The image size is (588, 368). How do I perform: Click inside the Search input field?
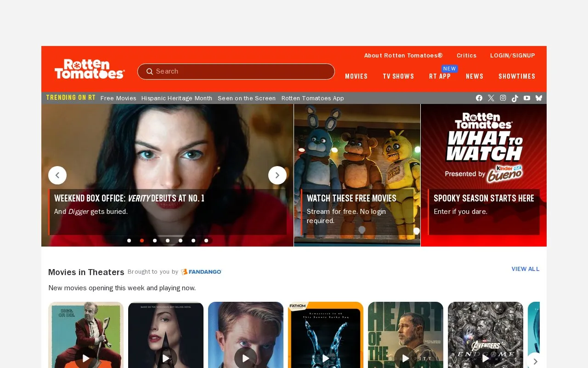236,71
